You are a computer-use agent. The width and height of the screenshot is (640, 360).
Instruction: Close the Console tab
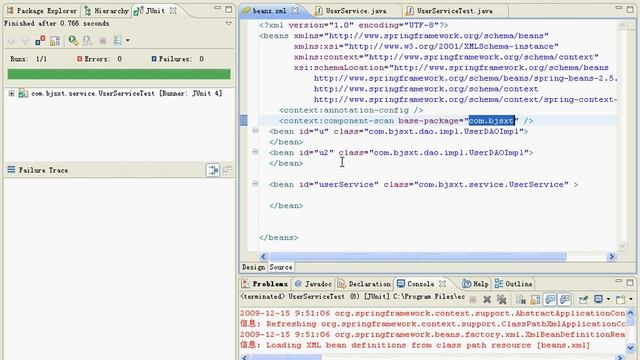pyautogui.click(x=442, y=283)
